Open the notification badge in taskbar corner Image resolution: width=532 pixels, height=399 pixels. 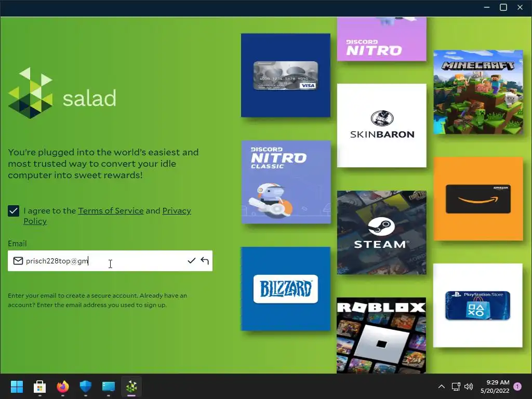click(517, 387)
